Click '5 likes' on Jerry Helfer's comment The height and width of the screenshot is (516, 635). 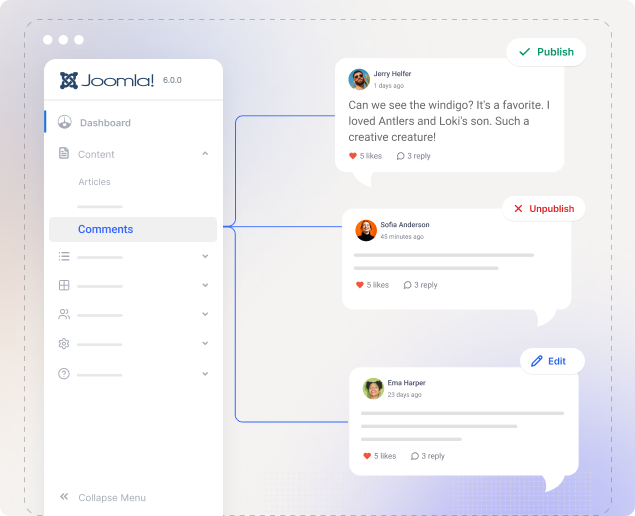(x=371, y=156)
